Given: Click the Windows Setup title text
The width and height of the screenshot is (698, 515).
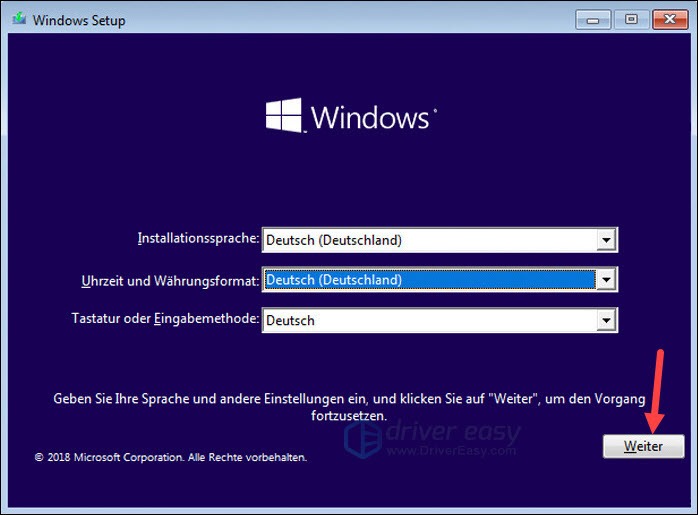Looking at the screenshot, I should [x=79, y=20].
